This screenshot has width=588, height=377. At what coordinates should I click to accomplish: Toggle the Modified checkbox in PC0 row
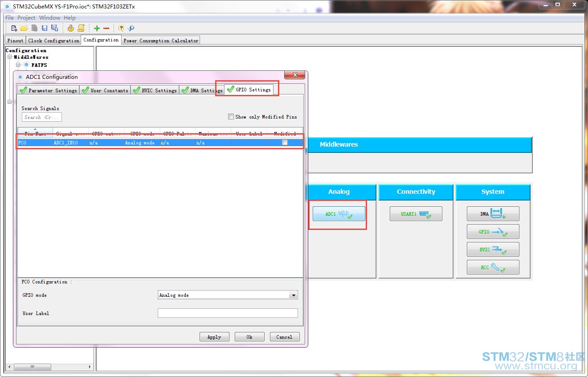click(x=285, y=143)
